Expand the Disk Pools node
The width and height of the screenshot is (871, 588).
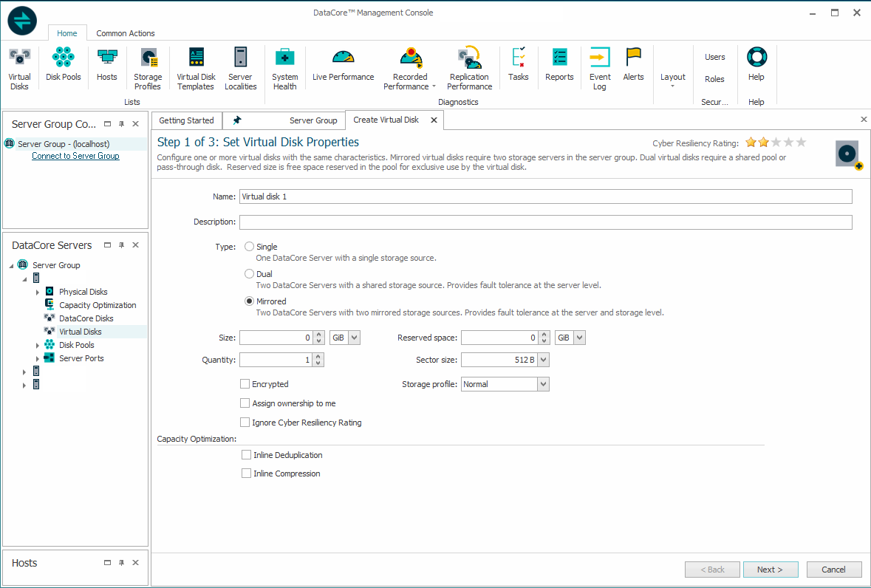[x=38, y=346]
